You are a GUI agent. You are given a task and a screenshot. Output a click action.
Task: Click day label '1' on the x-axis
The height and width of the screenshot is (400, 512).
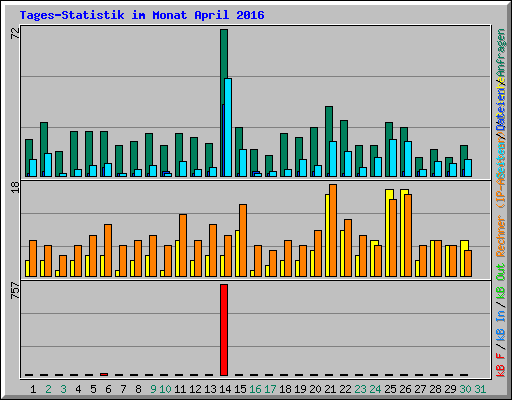point(33,389)
